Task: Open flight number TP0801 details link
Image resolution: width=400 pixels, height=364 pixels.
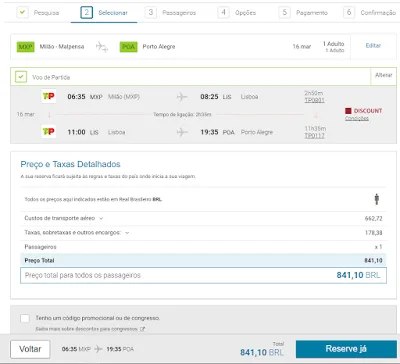Action: [314, 100]
